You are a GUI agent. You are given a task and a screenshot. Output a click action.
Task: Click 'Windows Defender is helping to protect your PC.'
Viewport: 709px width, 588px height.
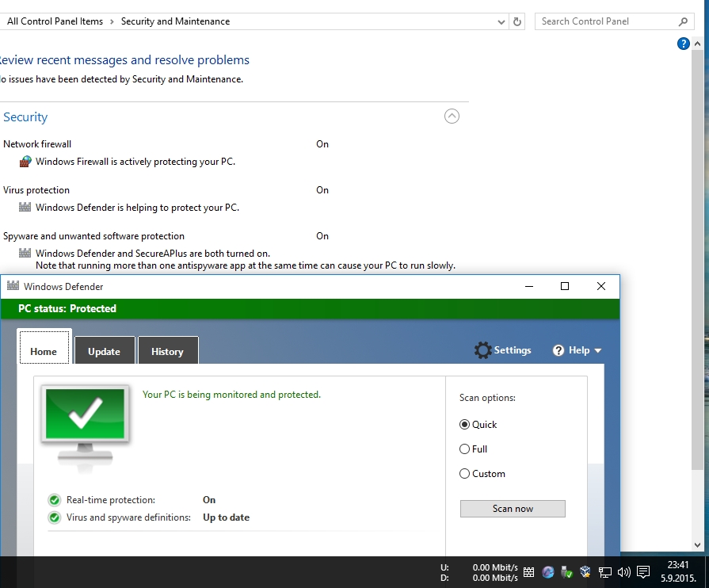click(138, 208)
